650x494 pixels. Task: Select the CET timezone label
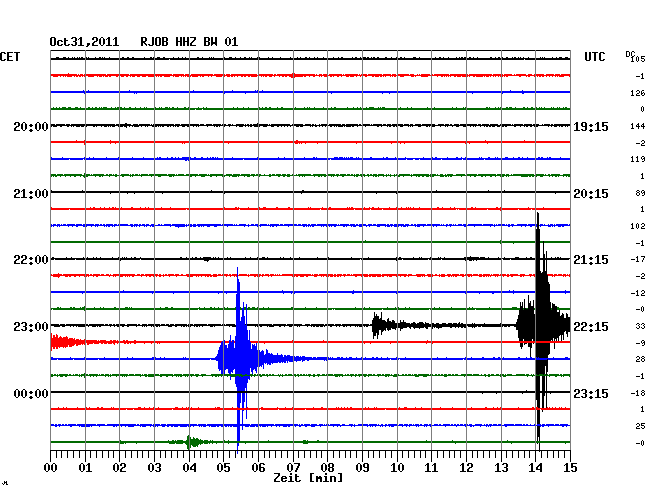10,57
